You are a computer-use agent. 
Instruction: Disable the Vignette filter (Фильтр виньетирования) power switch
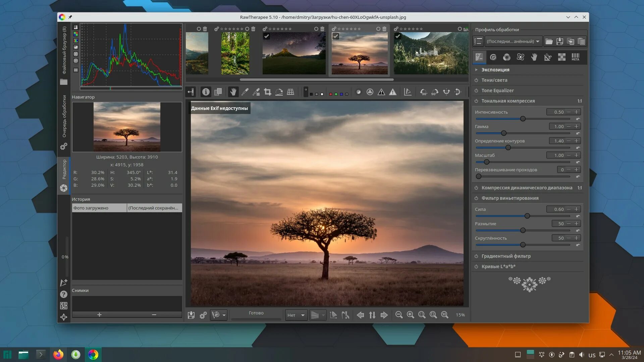pyautogui.click(x=476, y=198)
